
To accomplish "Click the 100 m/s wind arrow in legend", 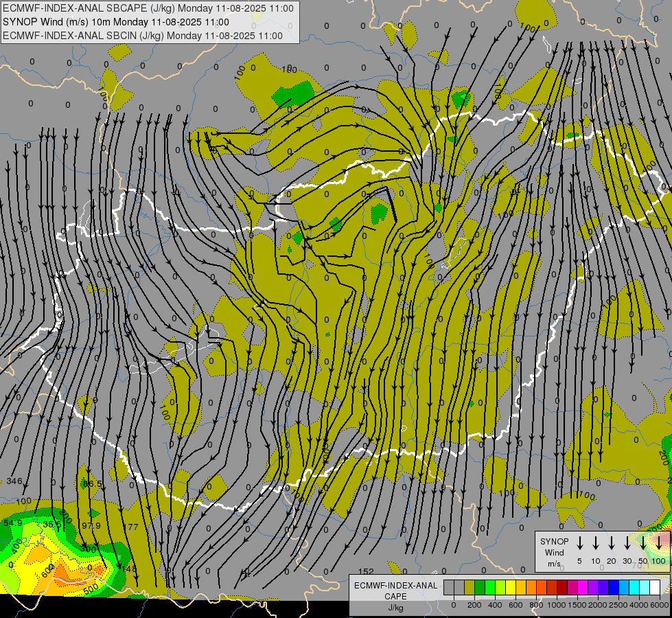I will coord(659,542).
